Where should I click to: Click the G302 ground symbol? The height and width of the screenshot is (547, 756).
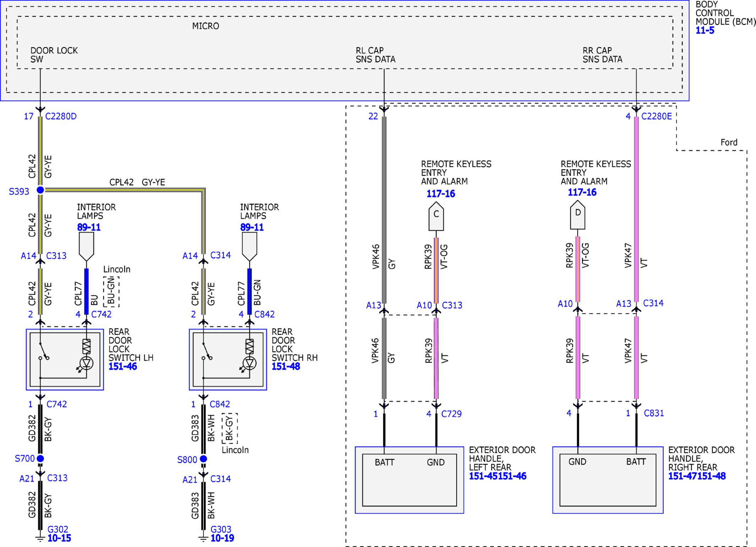click(40, 538)
